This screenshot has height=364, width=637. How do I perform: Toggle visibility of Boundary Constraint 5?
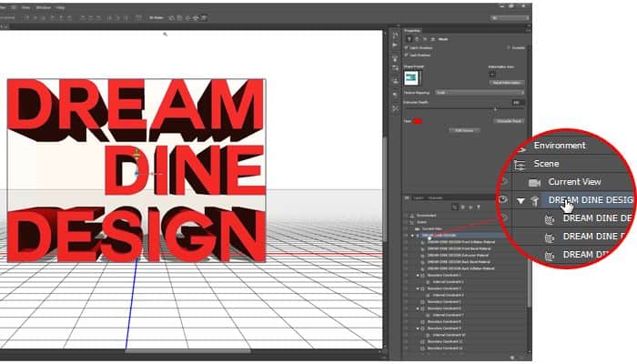pos(406,302)
